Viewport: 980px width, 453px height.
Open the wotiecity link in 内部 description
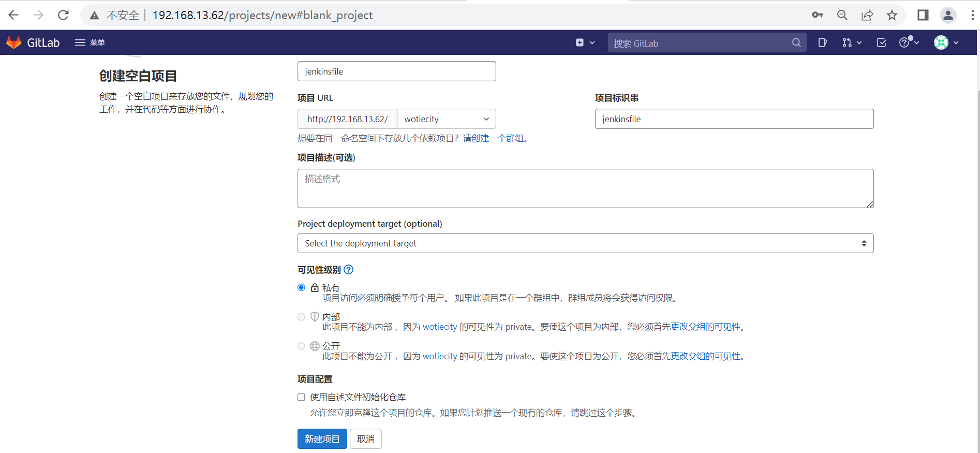click(x=440, y=327)
